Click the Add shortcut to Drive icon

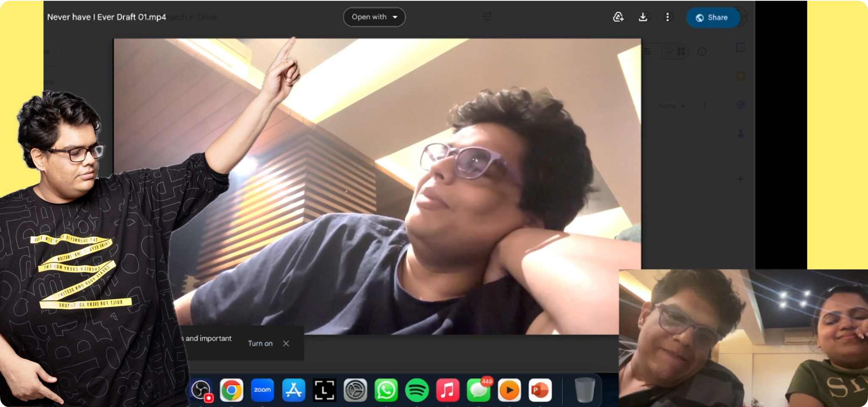[x=618, y=17]
